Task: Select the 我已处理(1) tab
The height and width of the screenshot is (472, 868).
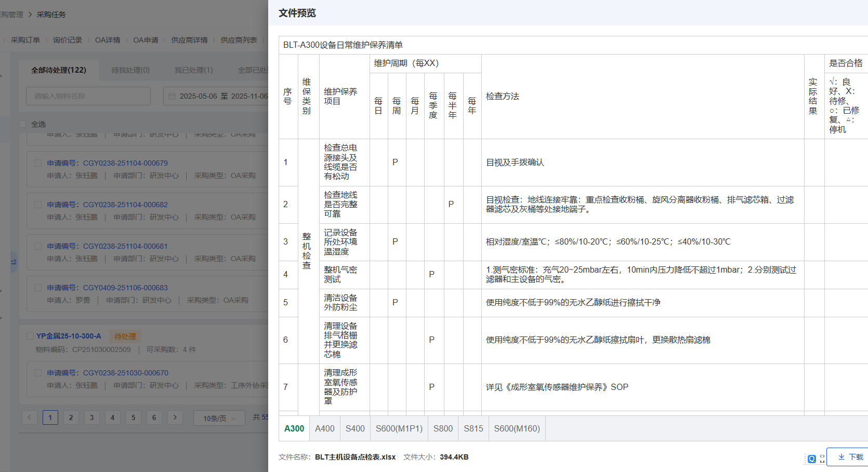Action: click(193, 70)
